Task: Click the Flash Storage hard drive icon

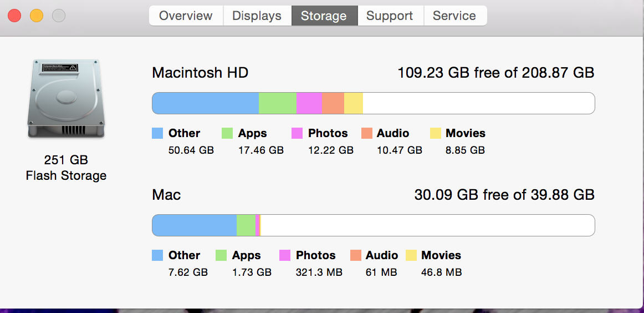Action: pyautogui.click(x=66, y=99)
